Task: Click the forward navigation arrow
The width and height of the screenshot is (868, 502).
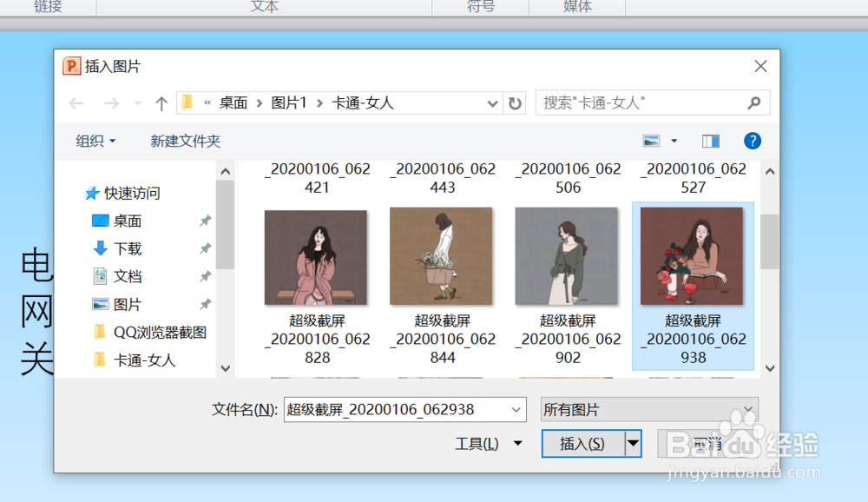Action: (111, 102)
